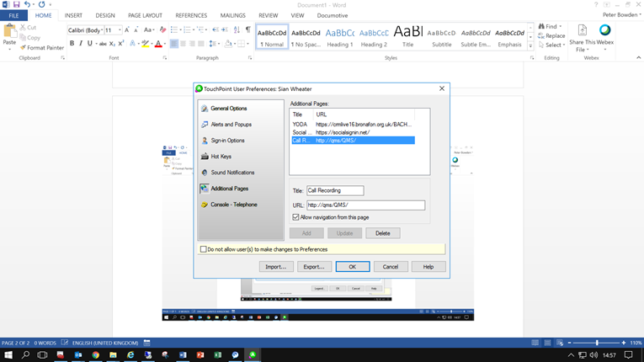This screenshot has width=644, height=362.
Task: Open Action Center notifications icon
Action: 628,354
